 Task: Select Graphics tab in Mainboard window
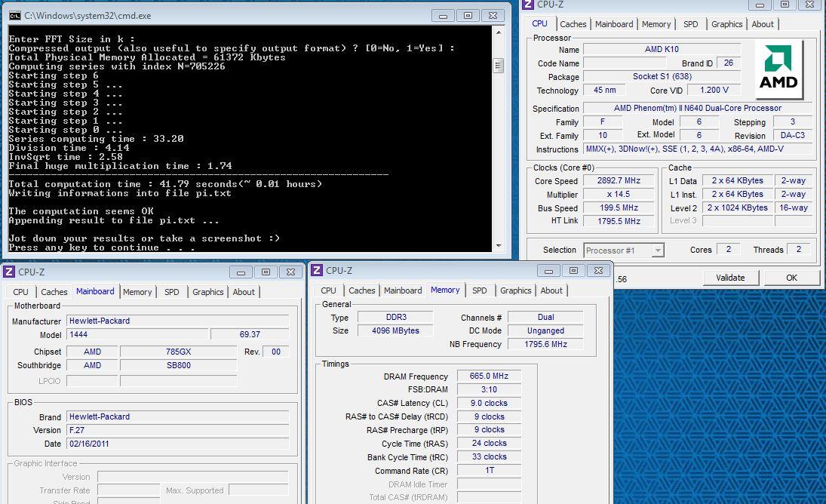[x=207, y=292]
